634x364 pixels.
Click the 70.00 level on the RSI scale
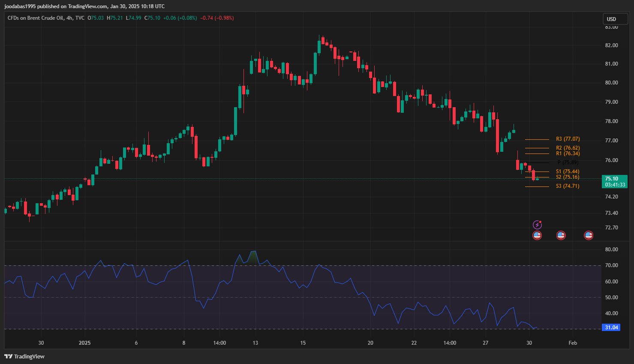click(x=611, y=265)
